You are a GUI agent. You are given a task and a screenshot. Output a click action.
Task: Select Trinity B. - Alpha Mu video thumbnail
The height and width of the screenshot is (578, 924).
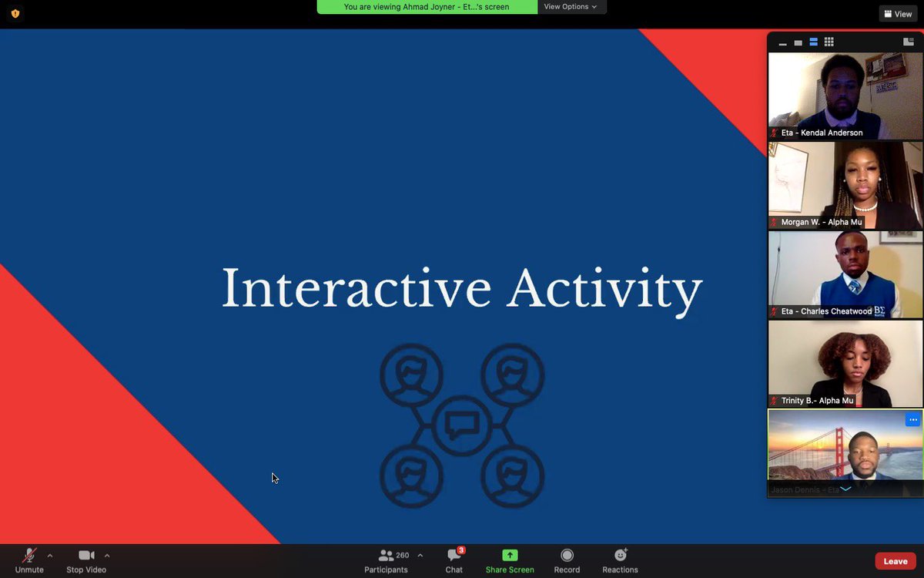coord(845,364)
